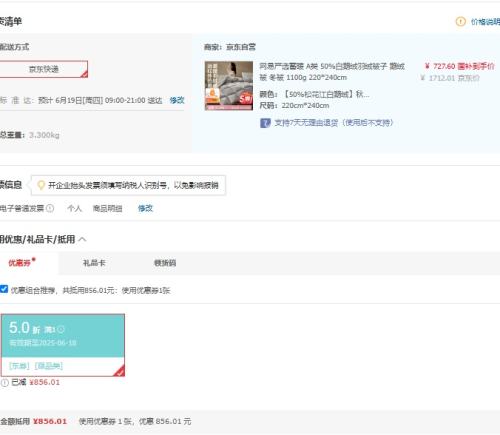Click the 尺码: 220cm*240cm text
The width and height of the screenshot is (500, 435).
pyautogui.click(x=294, y=106)
